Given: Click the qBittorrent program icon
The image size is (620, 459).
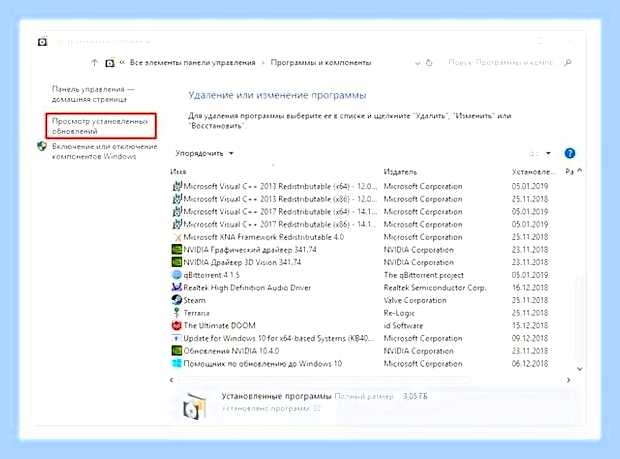Looking at the screenshot, I should click(177, 274).
